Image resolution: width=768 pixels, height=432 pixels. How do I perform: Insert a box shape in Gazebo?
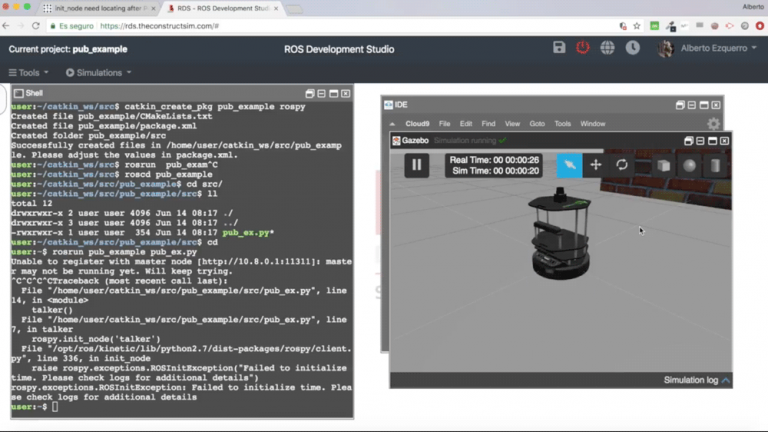[x=664, y=166]
